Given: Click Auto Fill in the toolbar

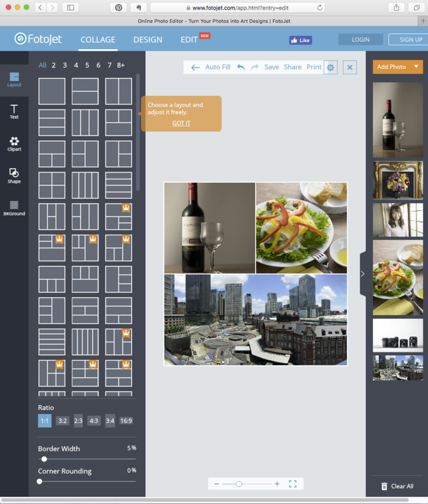Looking at the screenshot, I should point(218,67).
